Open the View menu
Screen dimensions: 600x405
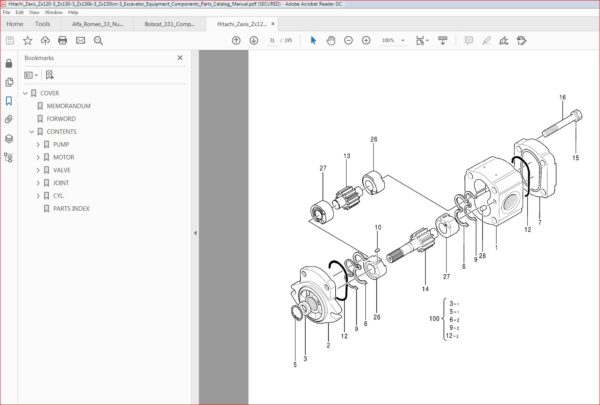tap(34, 12)
